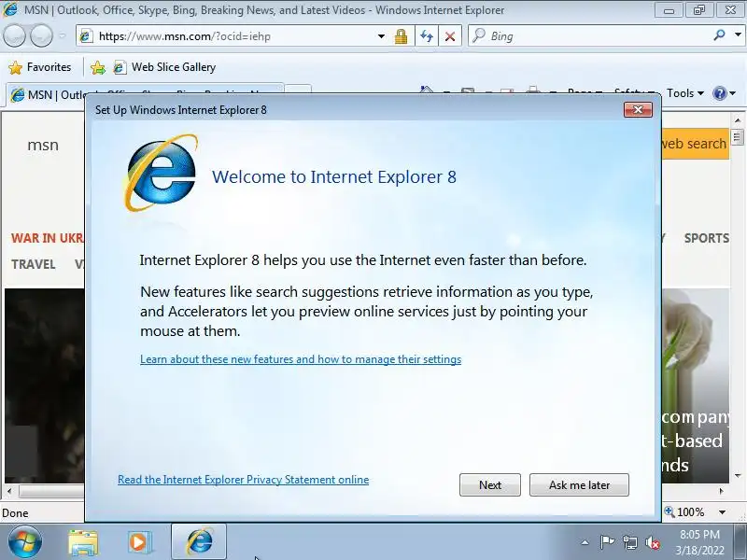
Task: Click the web search button on MSN
Action: (696, 144)
